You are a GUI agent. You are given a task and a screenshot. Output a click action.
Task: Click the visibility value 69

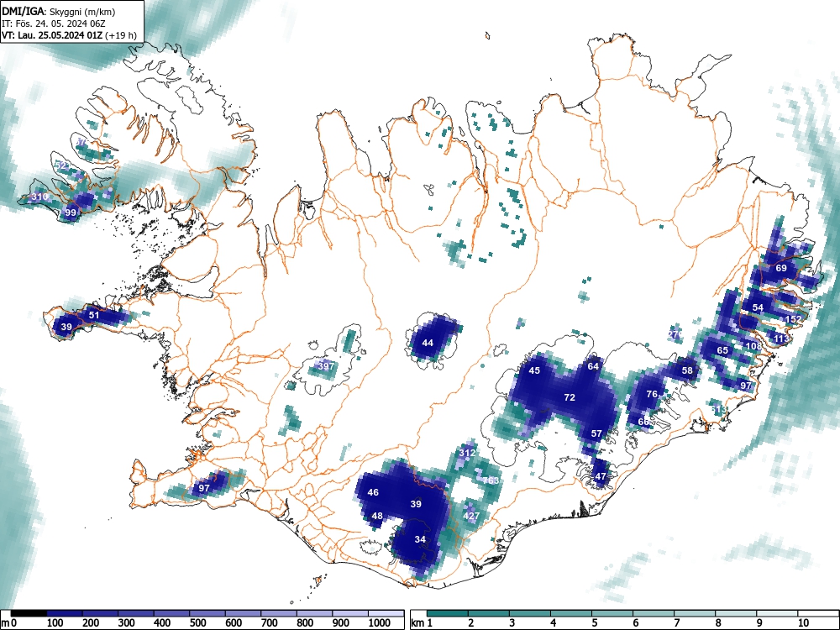coord(781,268)
